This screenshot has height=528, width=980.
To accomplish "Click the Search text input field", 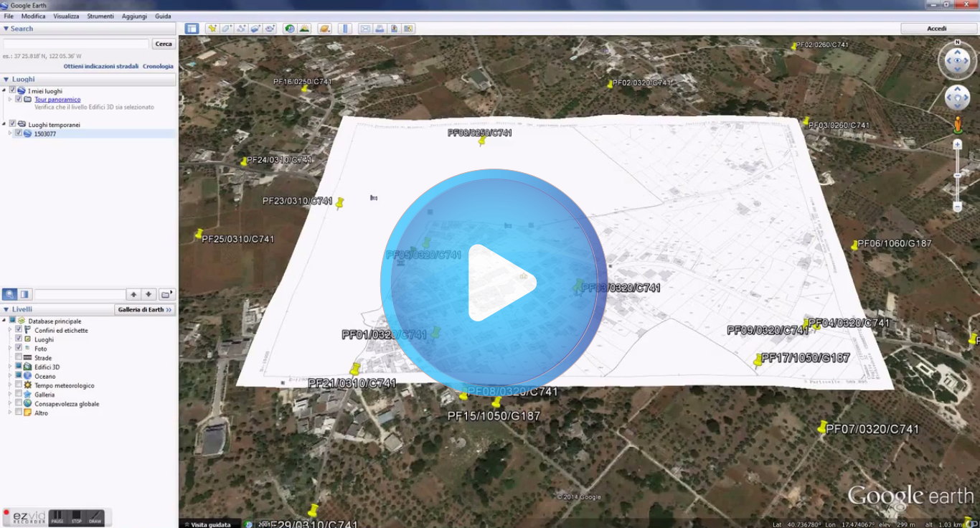I will pyautogui.click(x=76, y=44).
